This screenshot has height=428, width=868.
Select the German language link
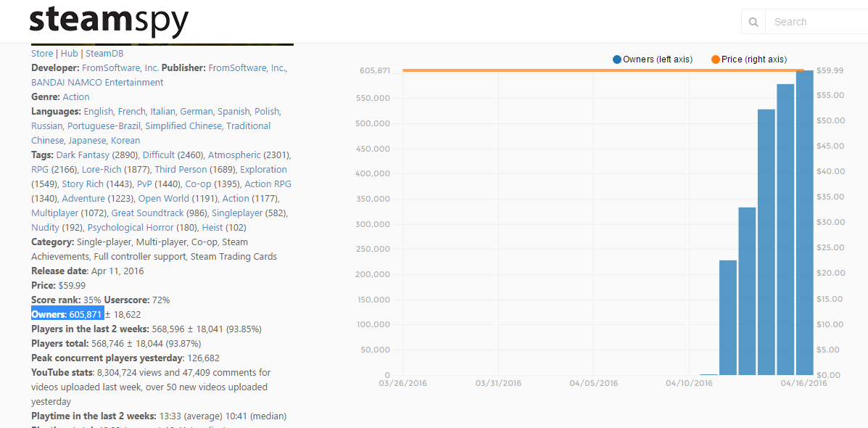(196, 111)
